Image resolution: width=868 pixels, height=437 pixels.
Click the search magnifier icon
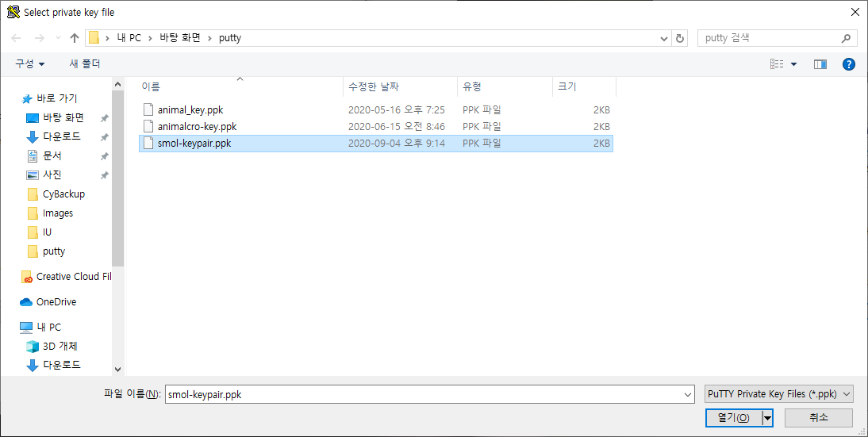[845, 38]
